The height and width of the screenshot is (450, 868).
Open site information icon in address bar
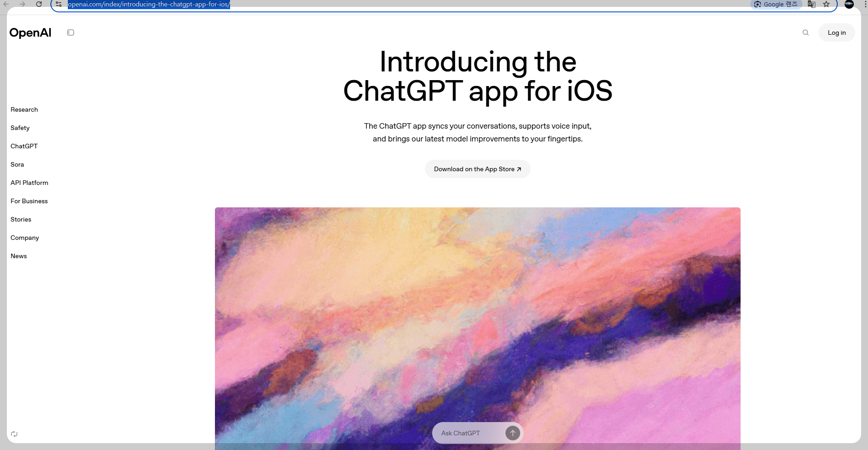tap(59, 4)
